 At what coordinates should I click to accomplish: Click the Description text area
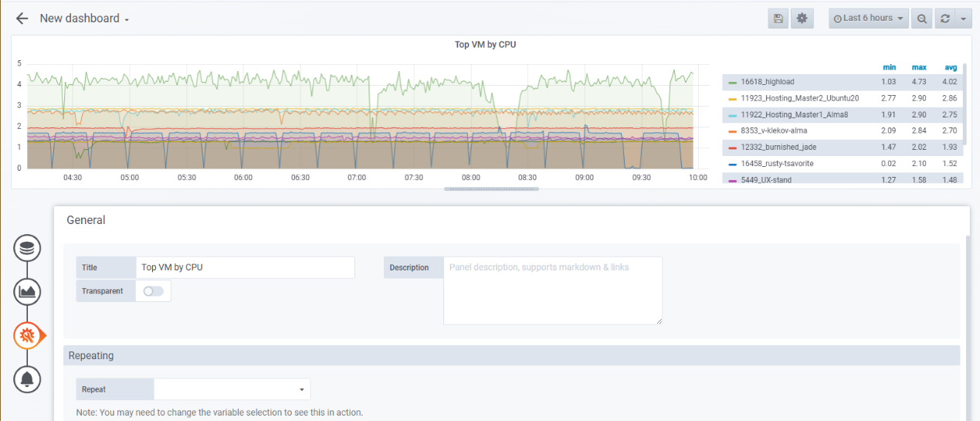point(552,290)
